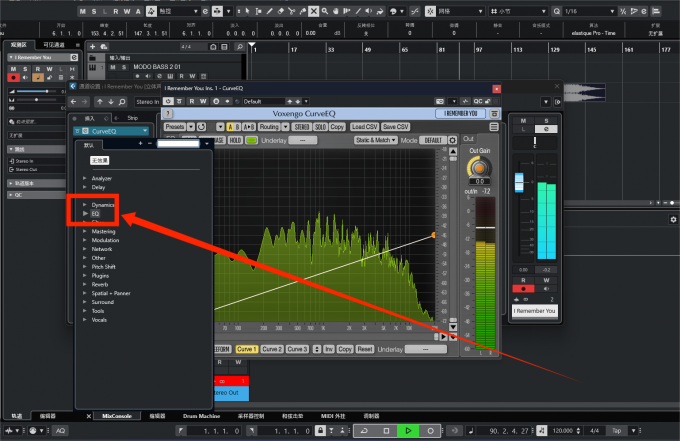Screen dimensions: 680x441
Task: Click the red record enable button on track
Action: pyautogui.click(x=13, y=78)
